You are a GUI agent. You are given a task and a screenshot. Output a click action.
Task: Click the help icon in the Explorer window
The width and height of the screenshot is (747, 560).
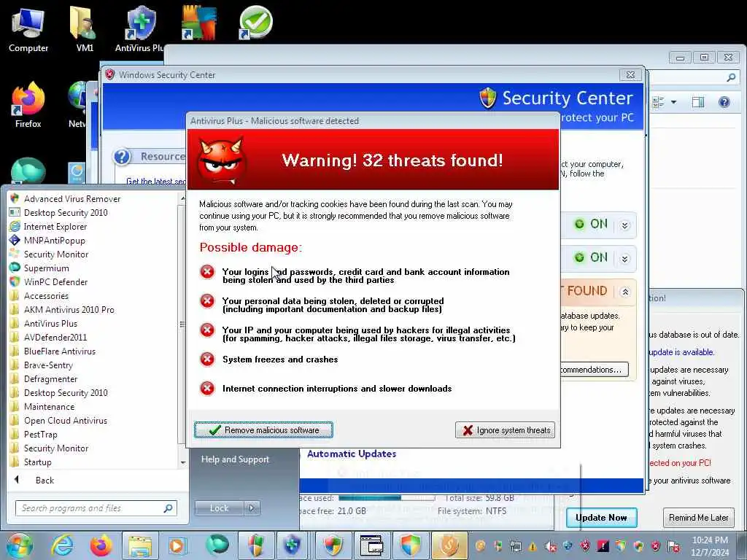(x=724, y=102)
